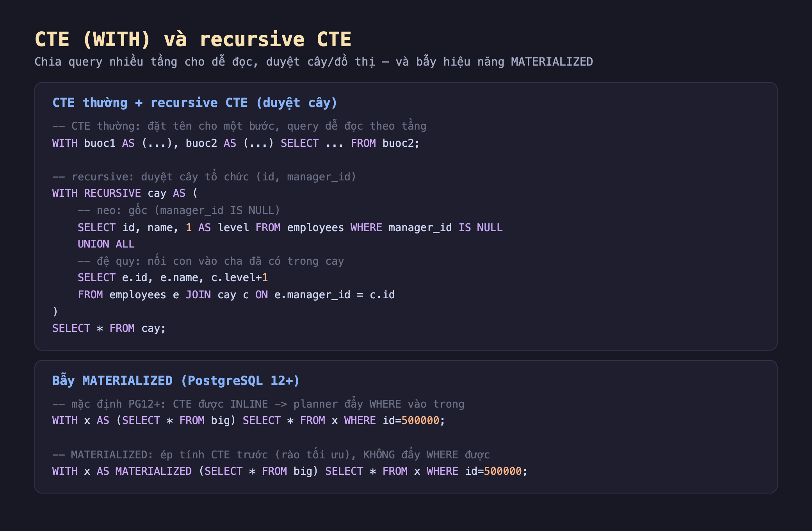This screenshot has width=812, height=531.
Task: Click the comment '-- CTE thường: đặt tên cho một bước'
Action: [239, 126]
